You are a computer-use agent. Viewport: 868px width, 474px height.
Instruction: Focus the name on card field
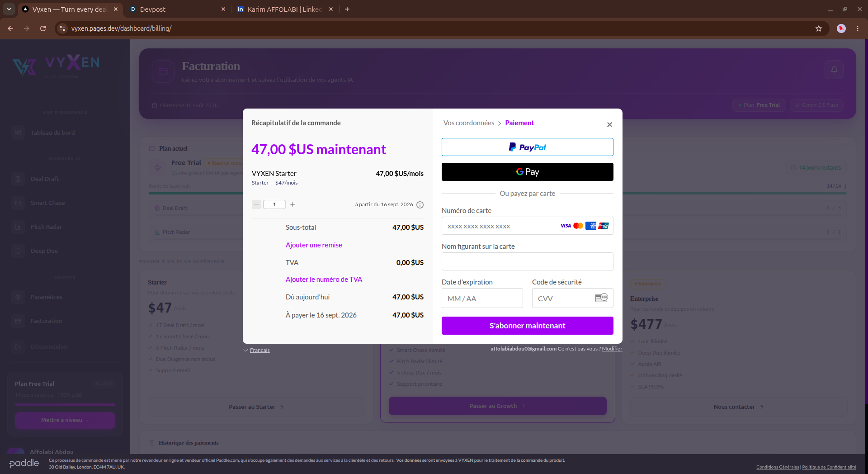click(527, 261)
